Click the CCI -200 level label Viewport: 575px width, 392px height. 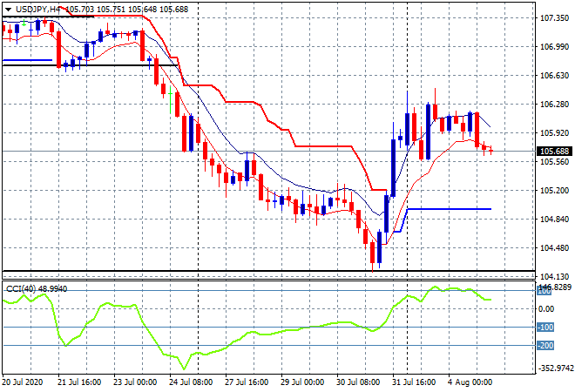point(545,346)
